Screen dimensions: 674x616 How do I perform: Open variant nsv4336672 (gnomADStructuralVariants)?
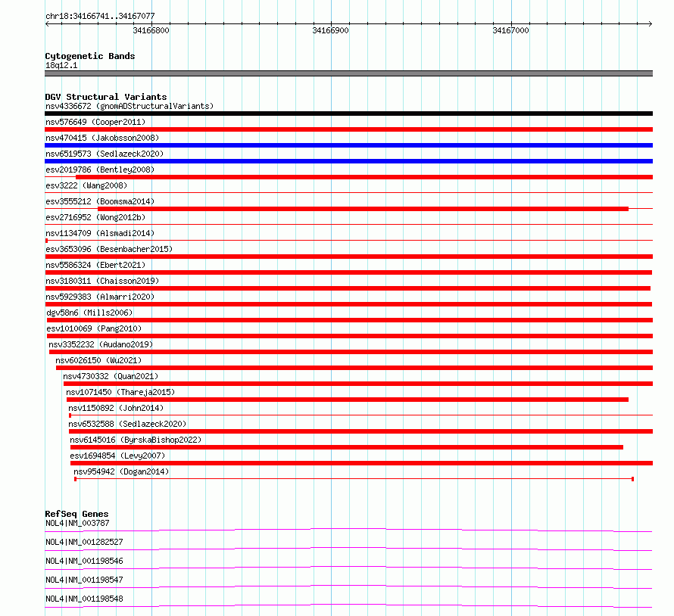tap(129, 106)
